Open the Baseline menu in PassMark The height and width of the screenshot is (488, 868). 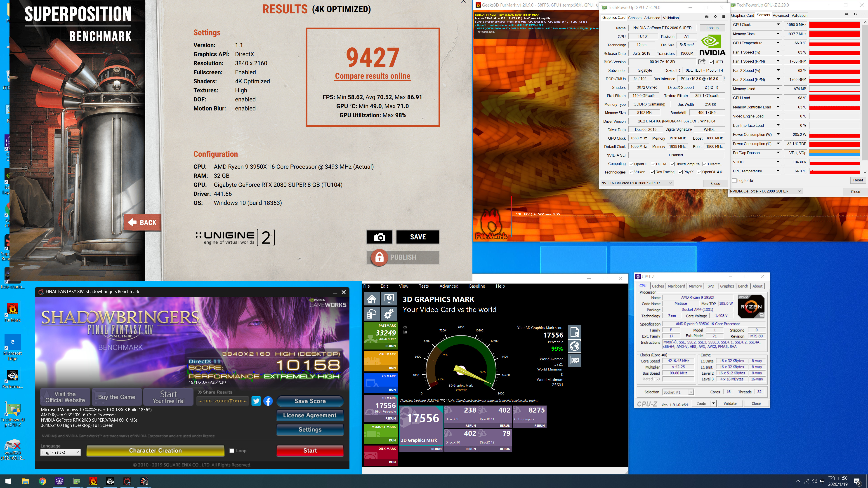tap(477, 286)
